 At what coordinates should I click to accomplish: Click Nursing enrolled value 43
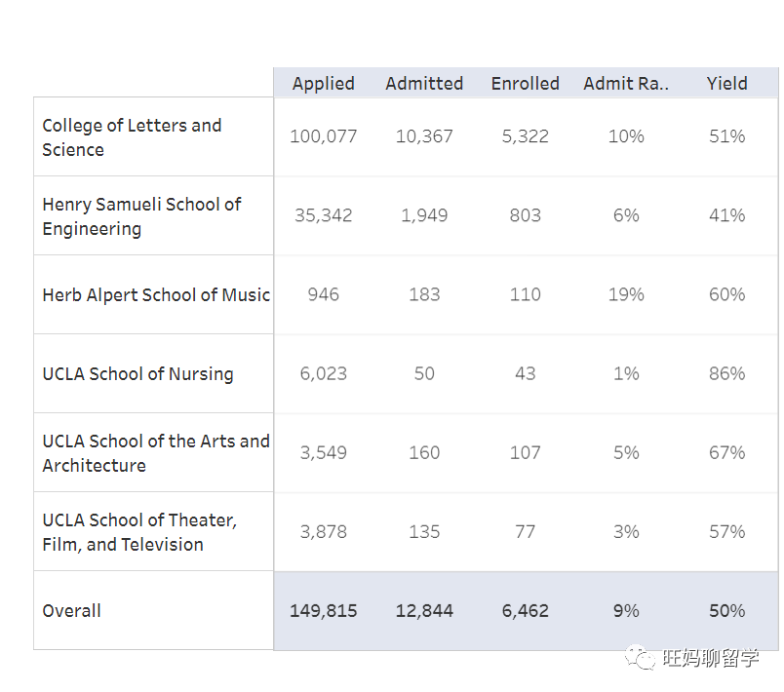(525, 373)
